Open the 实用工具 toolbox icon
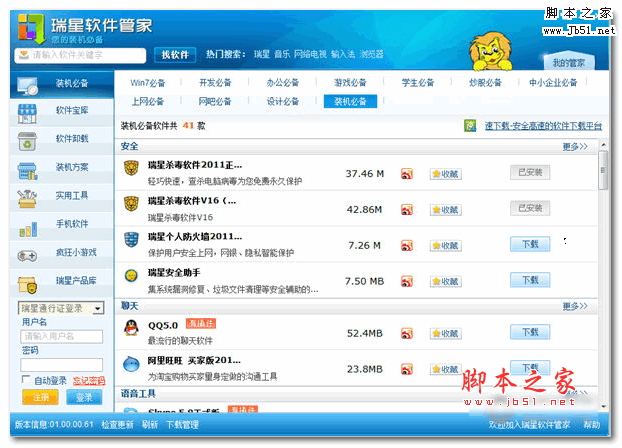Viewport: 622px width, 448px height. coord(27,198)
